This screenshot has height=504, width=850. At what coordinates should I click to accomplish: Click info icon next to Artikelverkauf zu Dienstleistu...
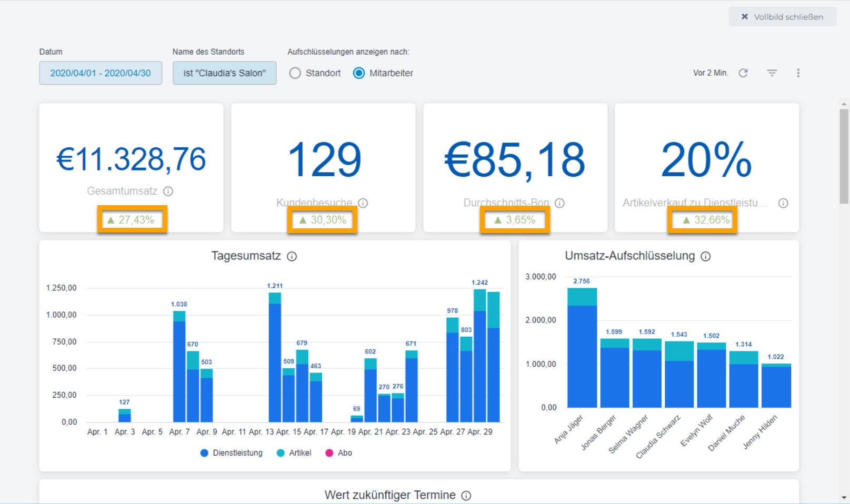click(783, 203)
